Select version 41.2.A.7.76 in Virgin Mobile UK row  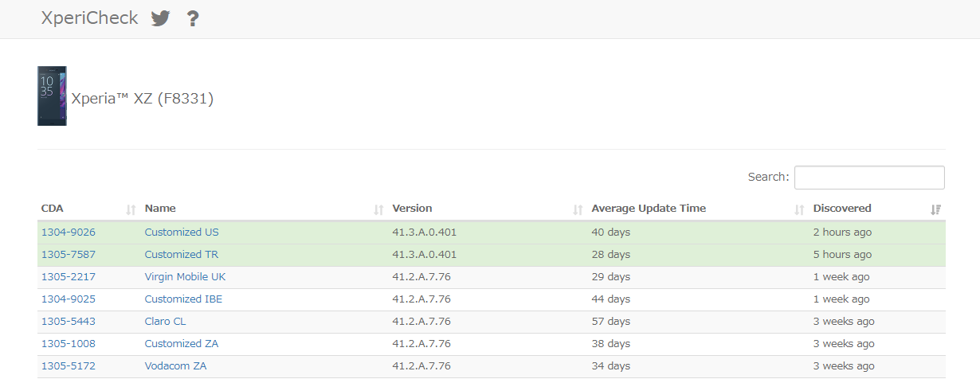pos(421,277)
